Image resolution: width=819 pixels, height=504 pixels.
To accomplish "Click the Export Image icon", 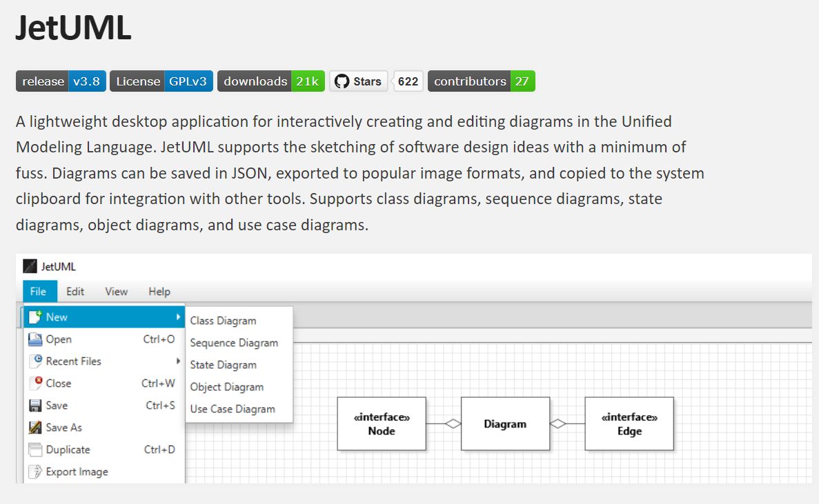I will coord(35,472).
